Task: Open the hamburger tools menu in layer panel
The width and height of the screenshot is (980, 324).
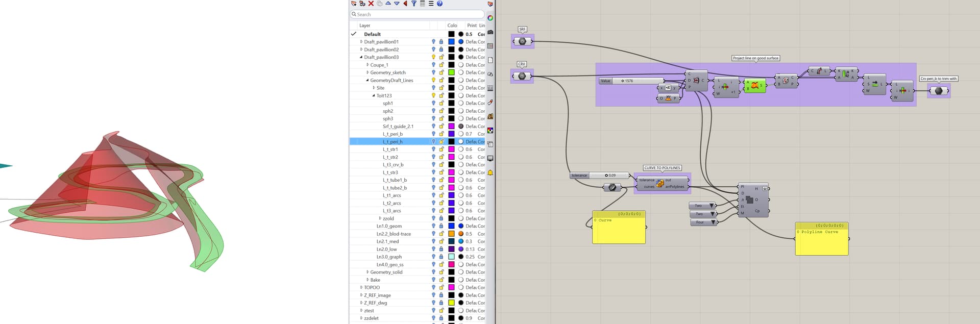Action: [431, 4]
